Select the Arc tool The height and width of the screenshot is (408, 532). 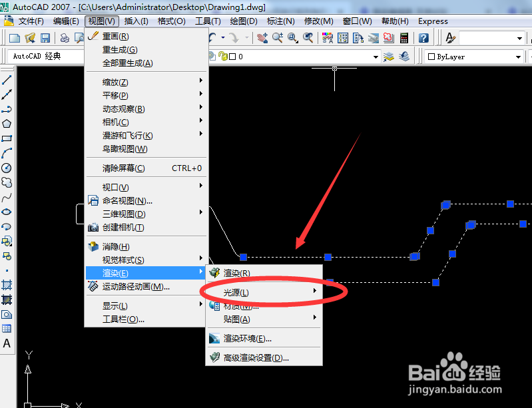click(x=7, y=153)
